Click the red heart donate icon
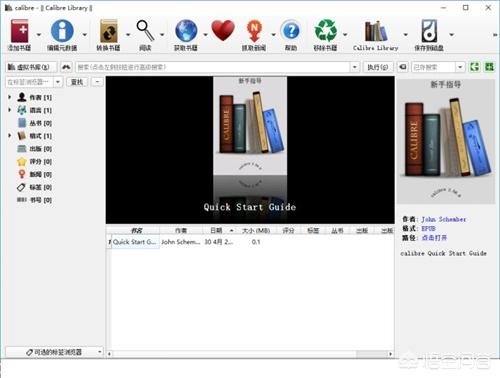The height and width of the screenshot is (378, 500). point(223,31)
